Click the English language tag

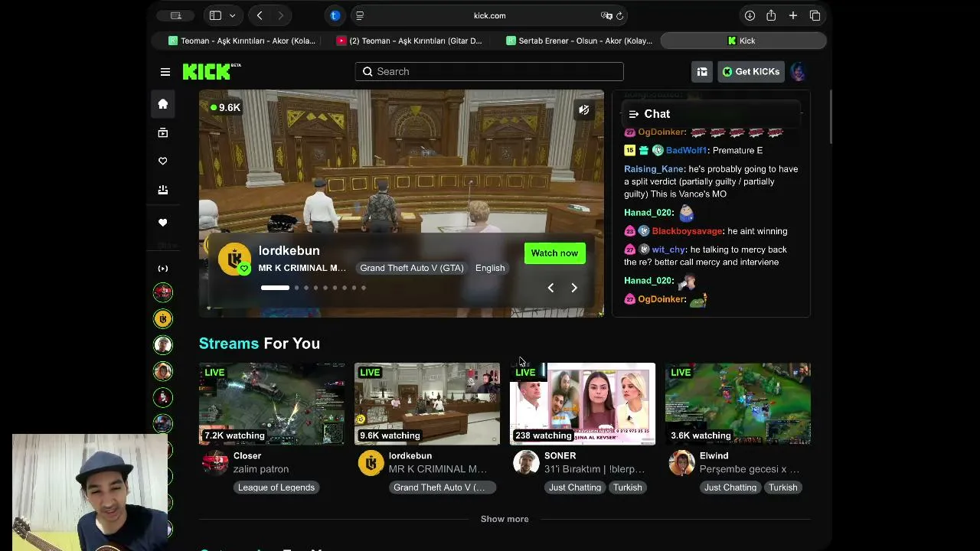(x=490, y=268)
